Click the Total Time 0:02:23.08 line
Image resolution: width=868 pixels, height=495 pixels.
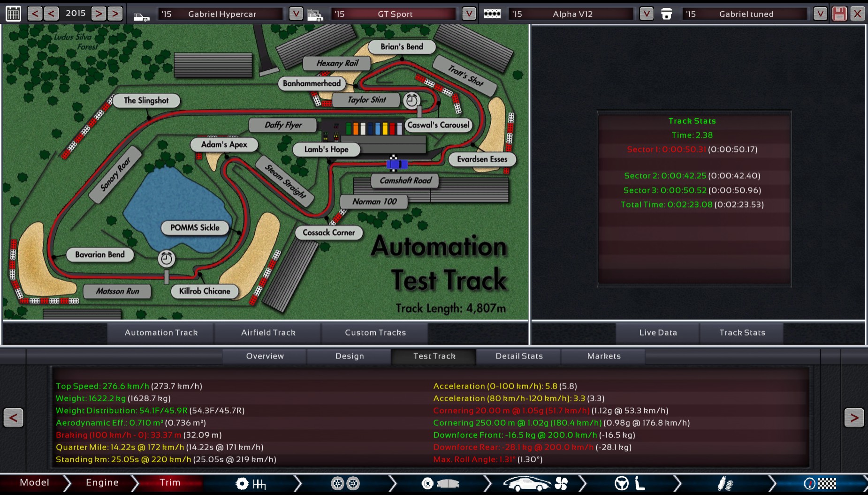pos(692,205)
